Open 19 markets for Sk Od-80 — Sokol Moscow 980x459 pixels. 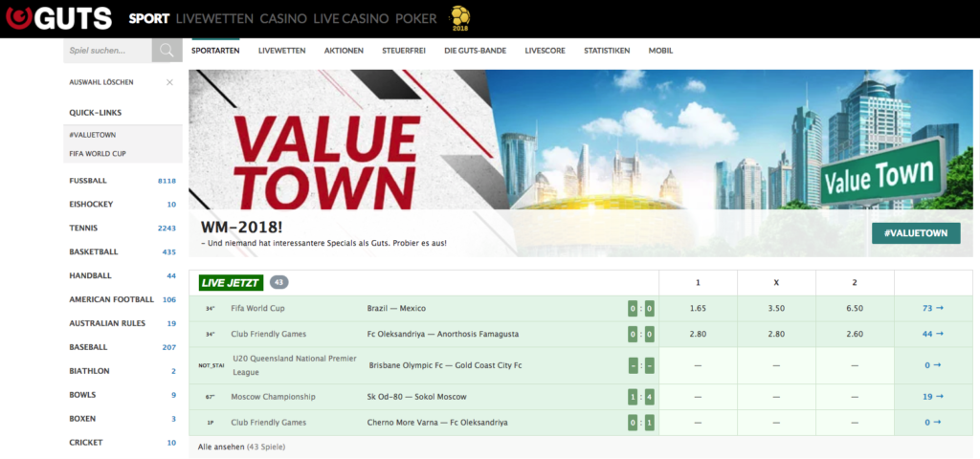933,397
